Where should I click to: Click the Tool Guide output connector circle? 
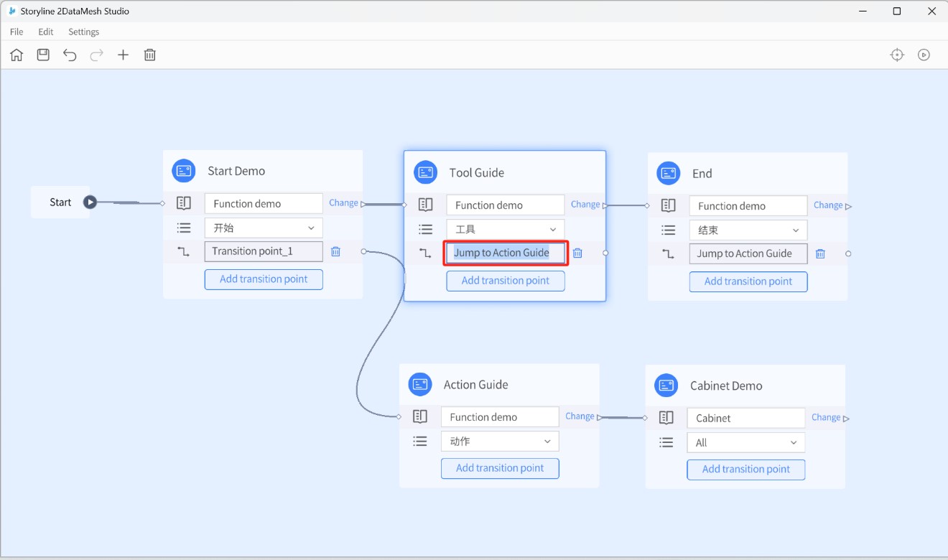click(605, 253)
